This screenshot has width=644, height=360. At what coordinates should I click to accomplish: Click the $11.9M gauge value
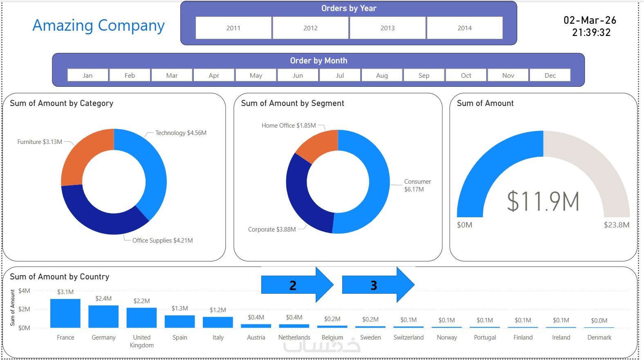[x=543, y=201]
